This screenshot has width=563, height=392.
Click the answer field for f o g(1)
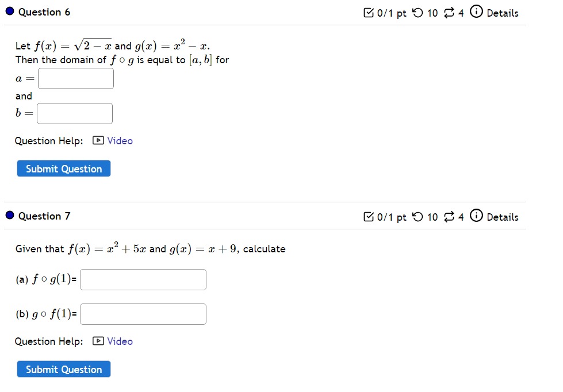[143, 279]
